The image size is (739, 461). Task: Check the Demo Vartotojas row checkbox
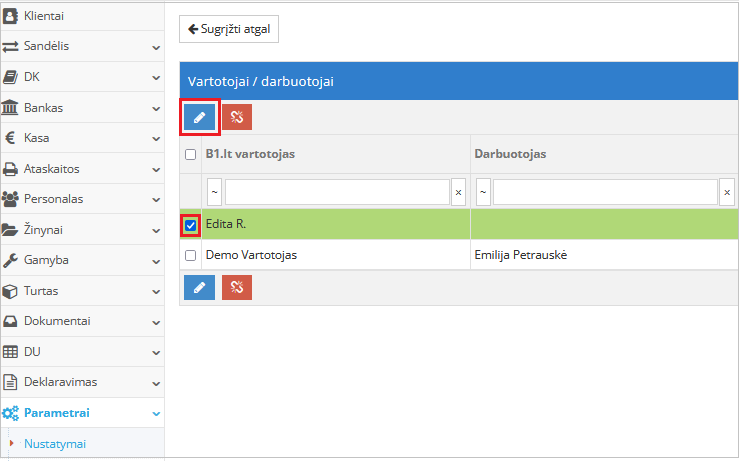(191, 255)
